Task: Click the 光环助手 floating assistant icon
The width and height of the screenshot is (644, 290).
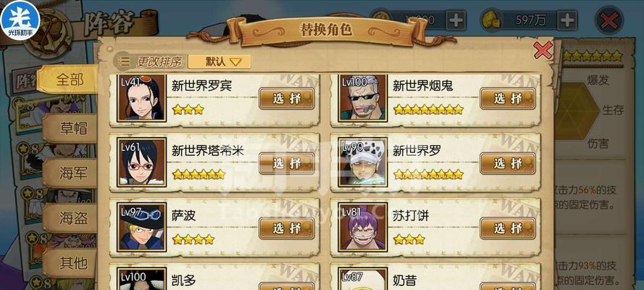Action: coord(20,20)
